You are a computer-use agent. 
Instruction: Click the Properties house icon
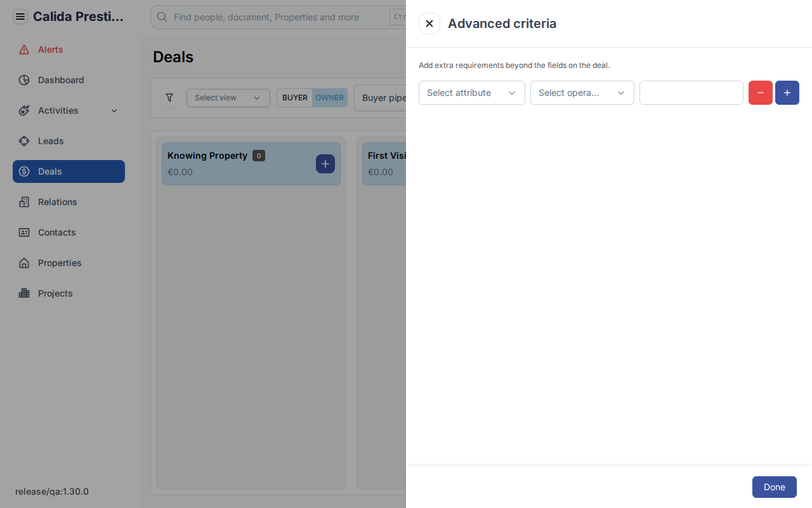(x=24, y=263)
